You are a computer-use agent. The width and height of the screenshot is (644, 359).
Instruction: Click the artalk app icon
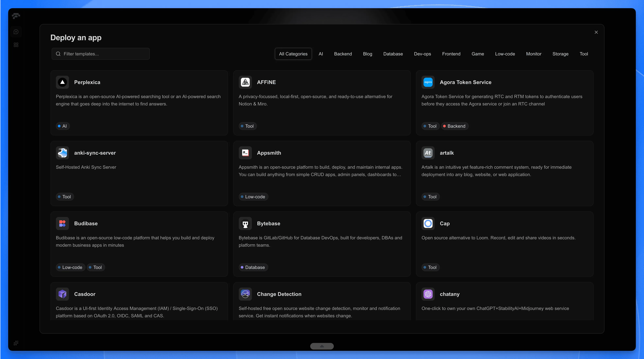pyautogui.click(x=428, y=153)
